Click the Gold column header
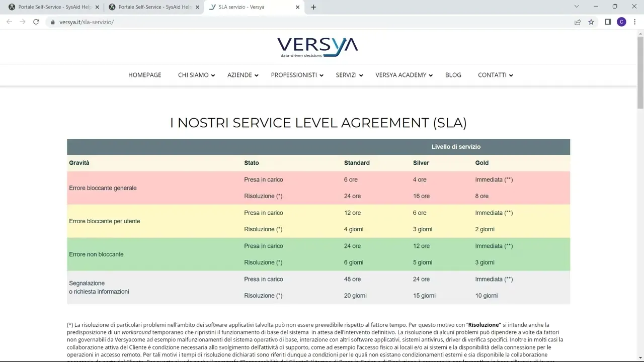This screenshot has width=644, height=362. tap(482, 163)
